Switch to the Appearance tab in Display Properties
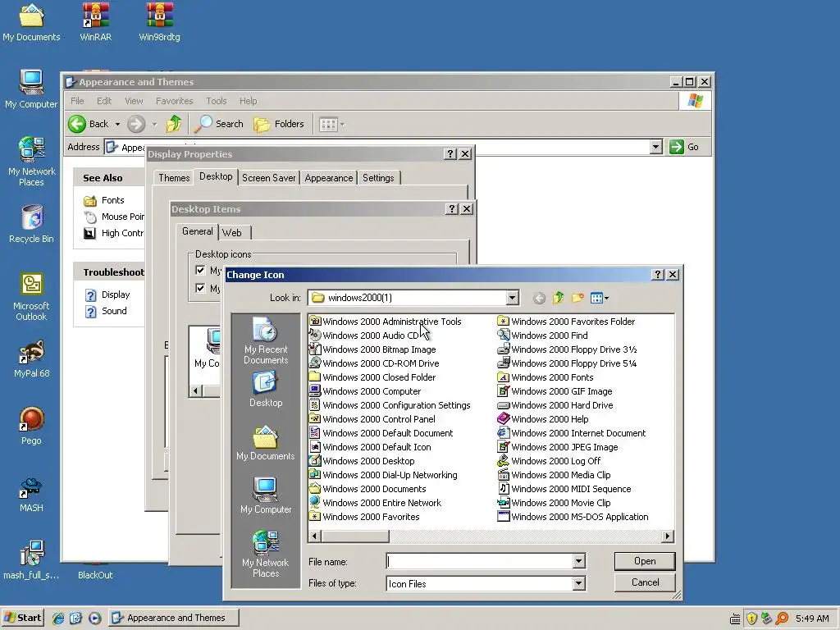The height and width of the screenshot is (630, 840). click(x=328, y=178)
